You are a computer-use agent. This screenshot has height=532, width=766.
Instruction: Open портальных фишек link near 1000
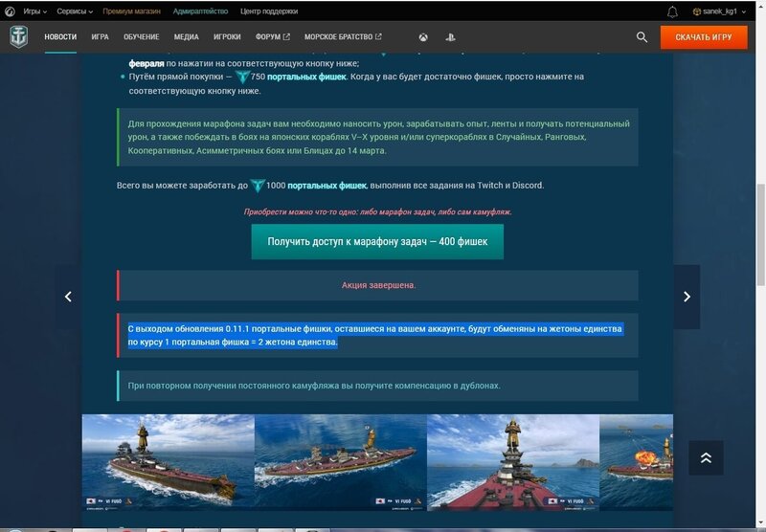[327, 186]
